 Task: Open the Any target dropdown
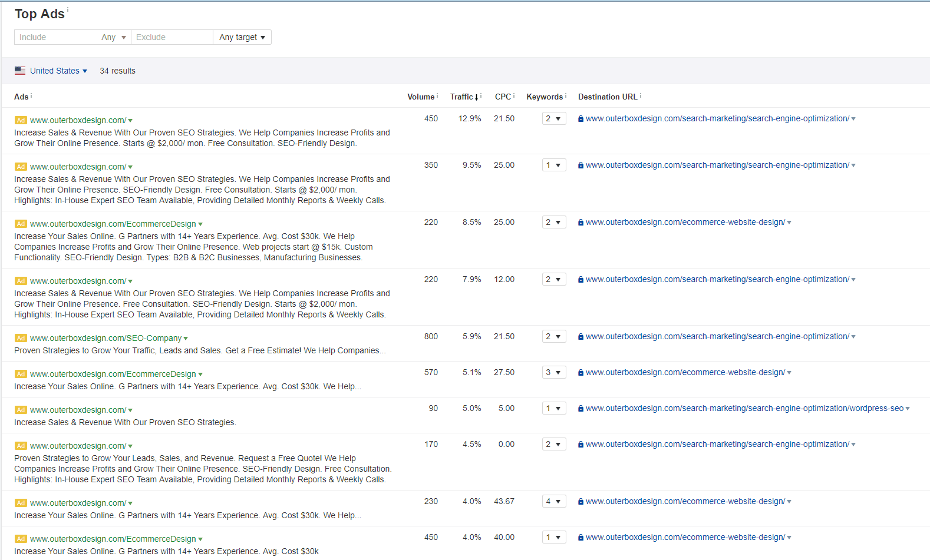pos(242,37)
